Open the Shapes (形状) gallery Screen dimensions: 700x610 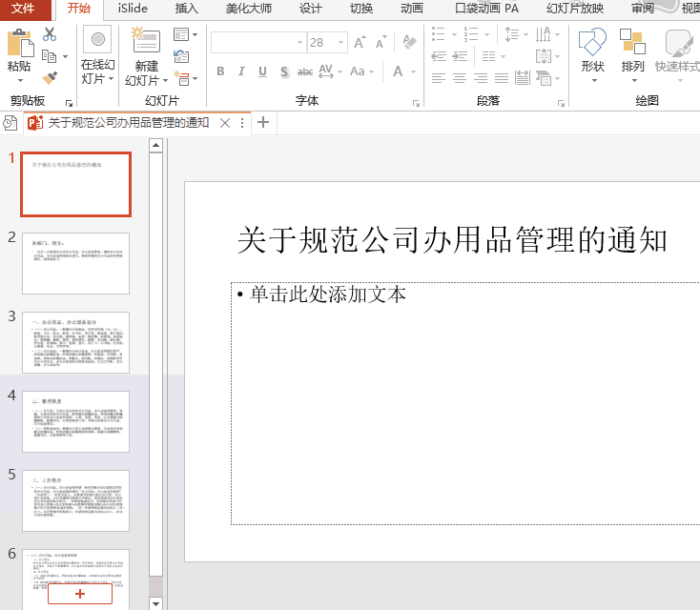pyautogui.click(x=592, y=44)
